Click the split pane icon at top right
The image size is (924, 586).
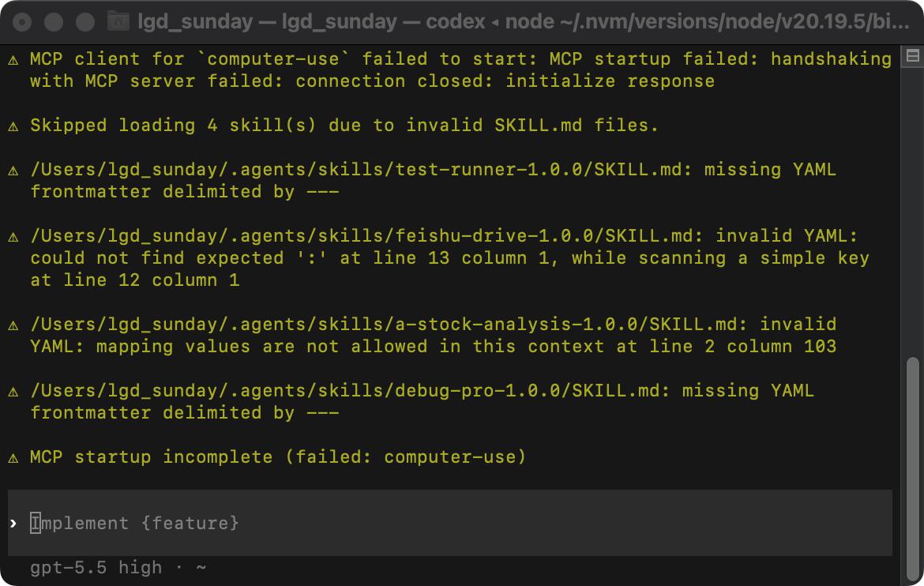913,56
